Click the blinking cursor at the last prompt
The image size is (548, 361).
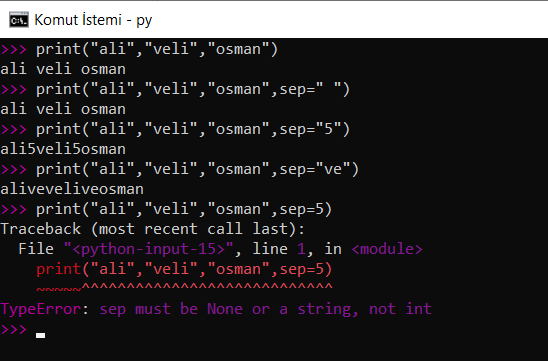click(x=41, y=335)
